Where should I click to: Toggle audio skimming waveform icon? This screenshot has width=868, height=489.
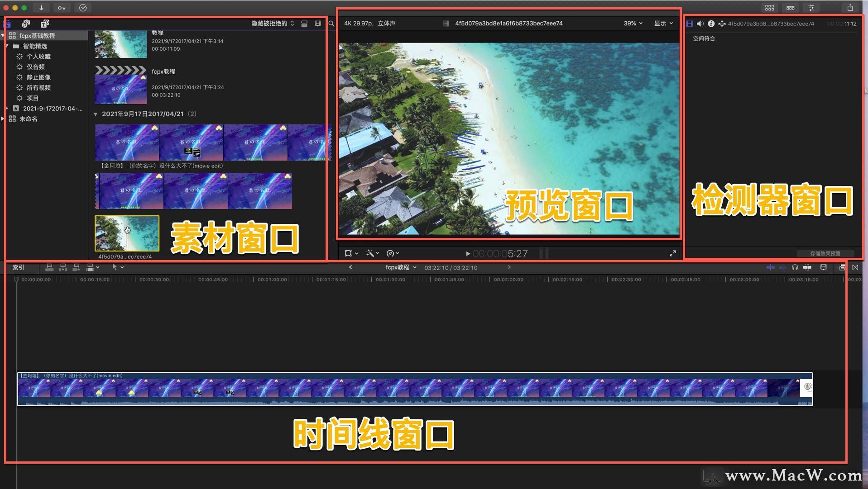pos(783,267)
